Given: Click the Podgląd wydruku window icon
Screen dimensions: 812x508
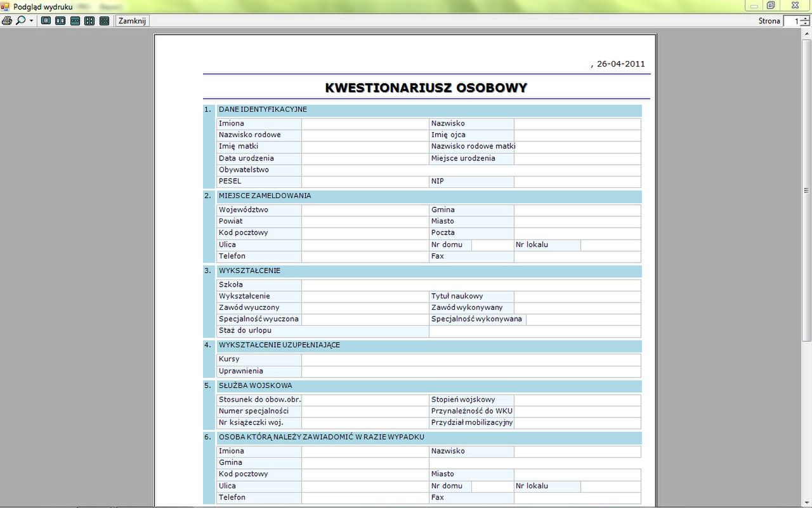Looking at the screenshot, I should [x=6, y=6].
